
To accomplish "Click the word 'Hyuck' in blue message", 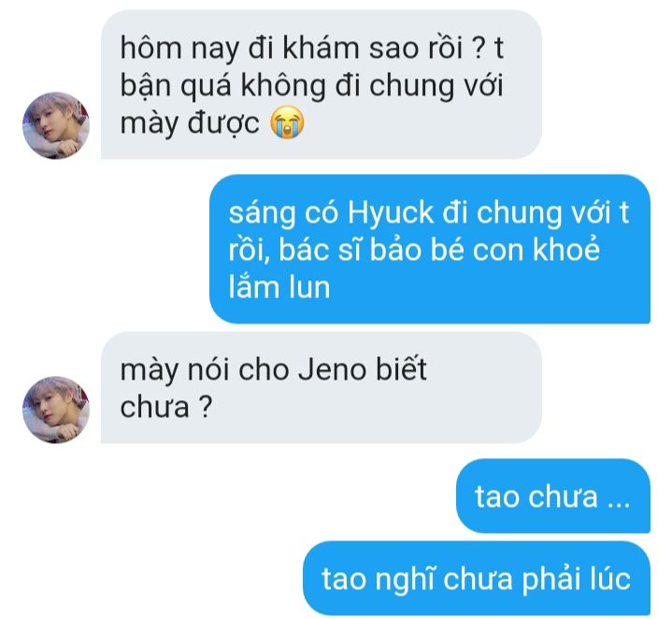I will [391, 212].
